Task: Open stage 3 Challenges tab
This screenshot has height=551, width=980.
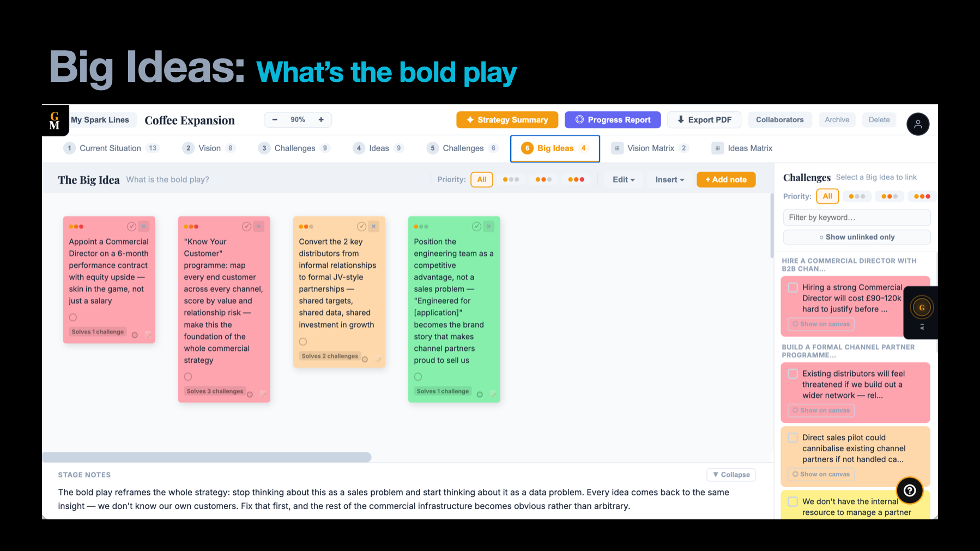Action: (x=294, y=148)
